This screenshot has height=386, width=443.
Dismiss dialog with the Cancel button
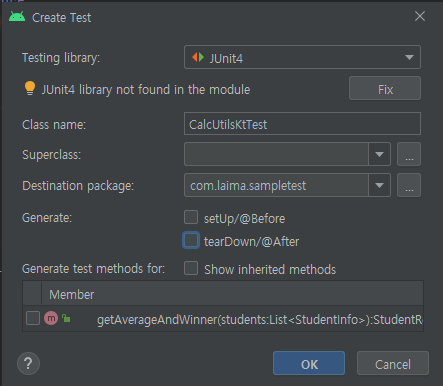click(393, 363)
